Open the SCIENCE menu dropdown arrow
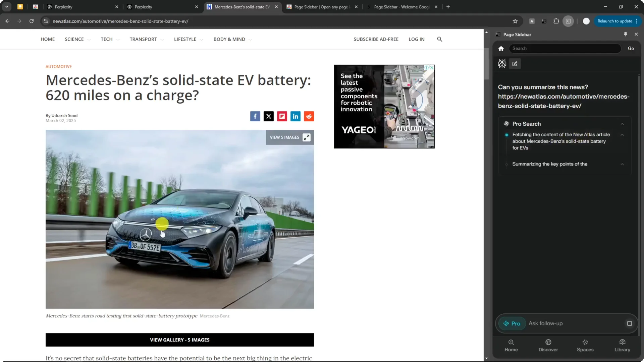 click(89, 39)
